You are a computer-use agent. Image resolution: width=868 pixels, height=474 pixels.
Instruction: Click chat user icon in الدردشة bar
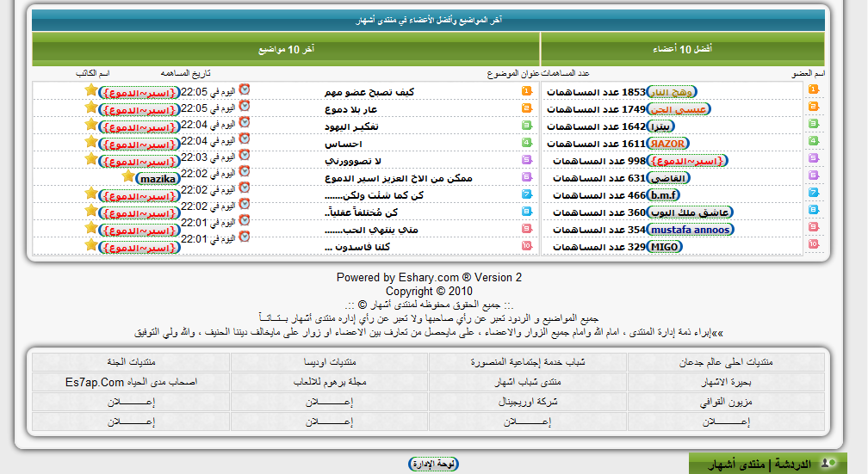pos(828,463)
